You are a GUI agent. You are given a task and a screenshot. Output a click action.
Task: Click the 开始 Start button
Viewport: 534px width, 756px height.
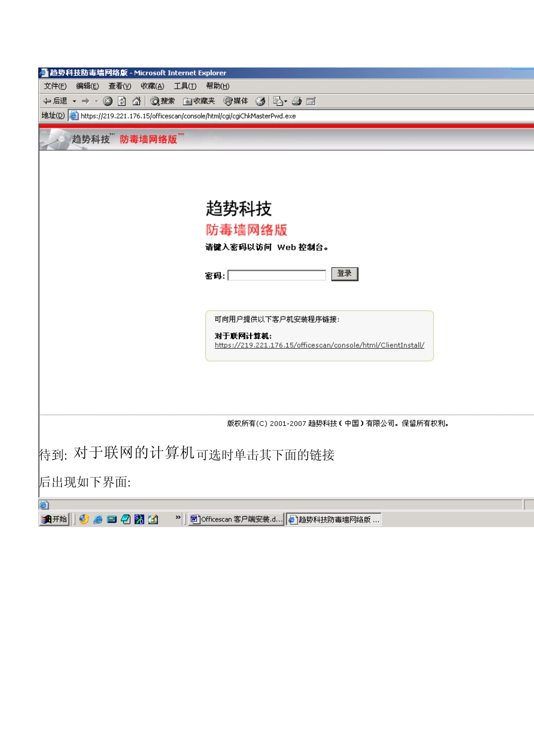54,519
